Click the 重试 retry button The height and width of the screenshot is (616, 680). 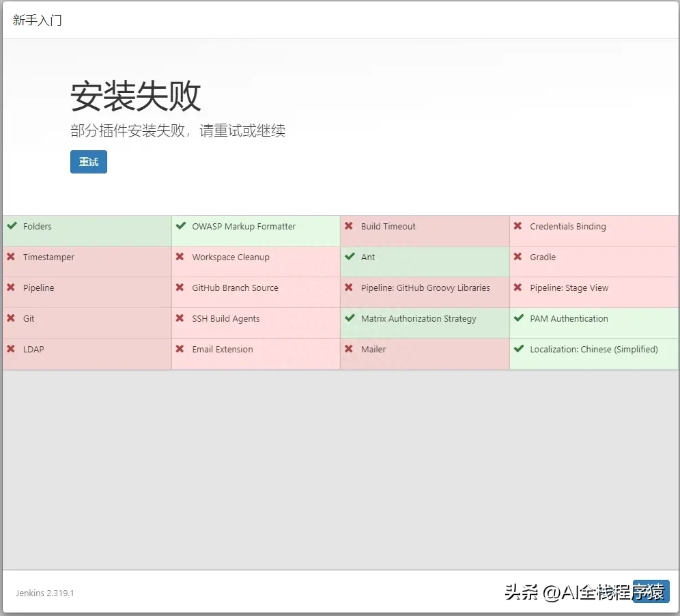[89, 162]
